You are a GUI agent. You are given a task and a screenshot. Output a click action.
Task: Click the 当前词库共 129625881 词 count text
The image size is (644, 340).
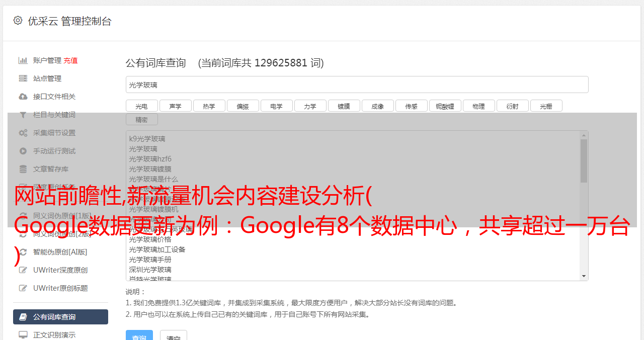click(261, 63)
